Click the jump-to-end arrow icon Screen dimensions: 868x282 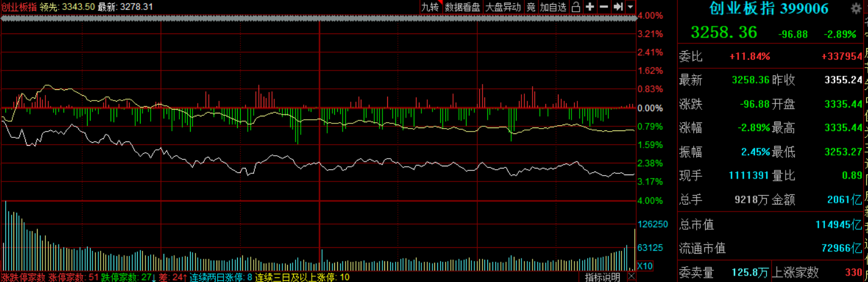click(618, 7)
